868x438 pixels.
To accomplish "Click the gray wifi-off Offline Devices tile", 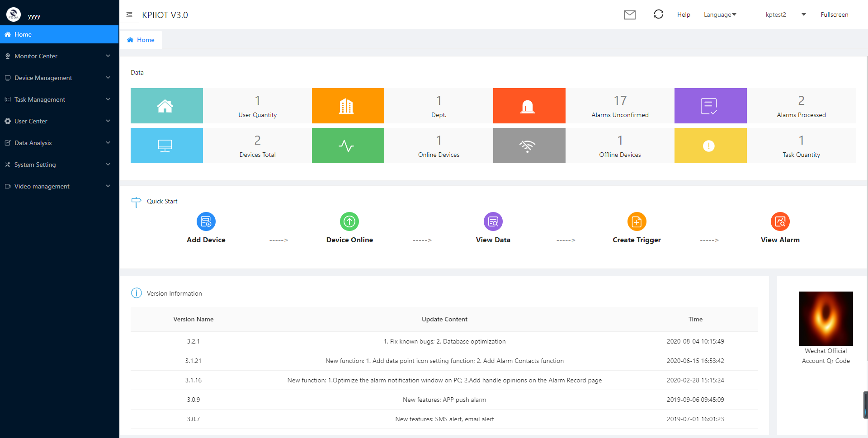I will (529, 146).
